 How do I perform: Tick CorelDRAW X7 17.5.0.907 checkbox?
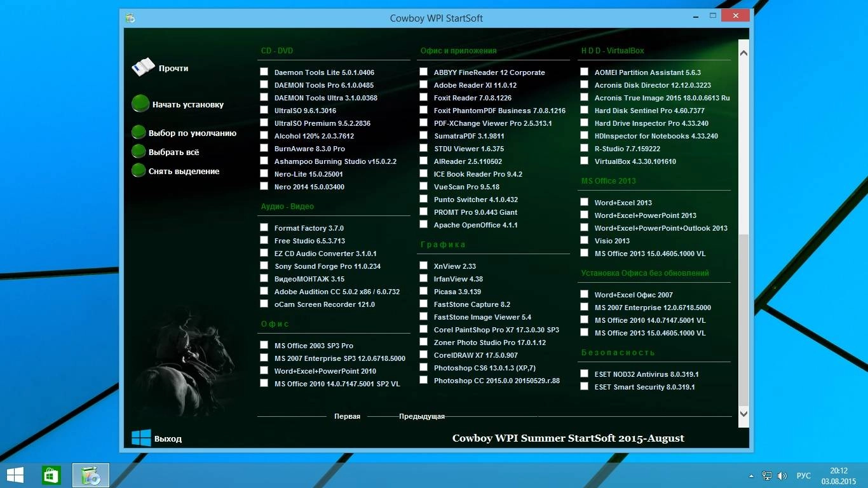pyautogui.click(x=423, y=355)
